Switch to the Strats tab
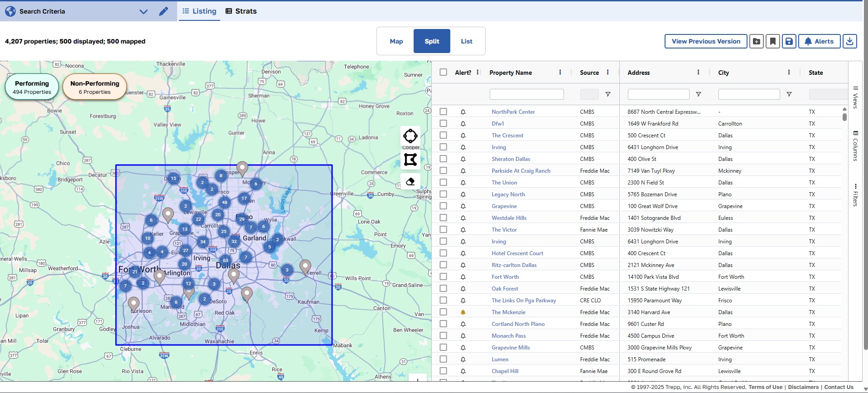Image resolution: width=868 pixels, height=393 pixels. [x=241, y=11]
